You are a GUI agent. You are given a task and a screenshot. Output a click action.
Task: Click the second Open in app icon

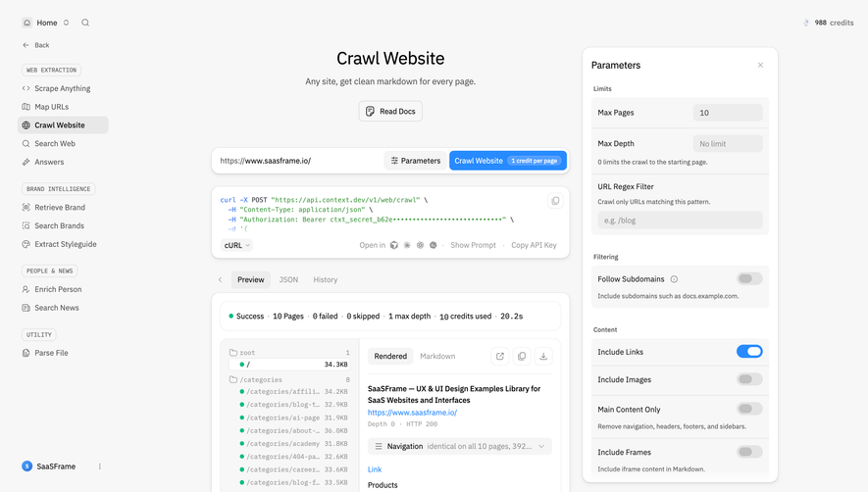tap(407, 245)
